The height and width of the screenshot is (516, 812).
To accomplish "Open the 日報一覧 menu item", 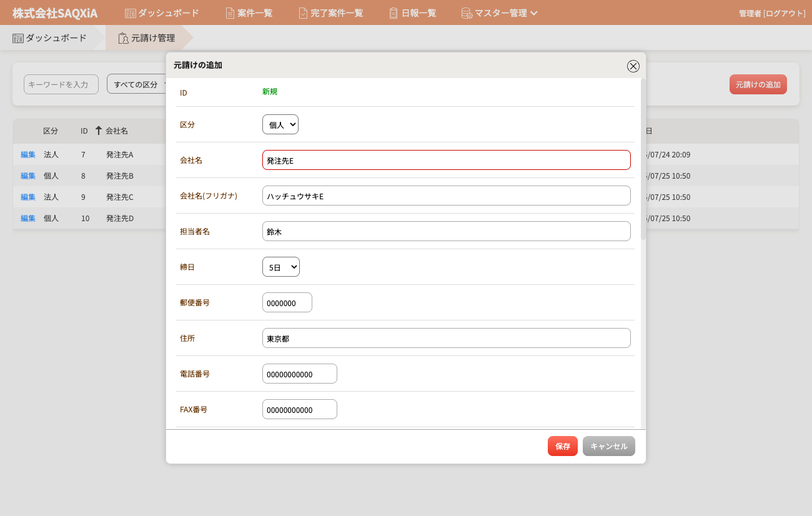I will click(418, 13).
